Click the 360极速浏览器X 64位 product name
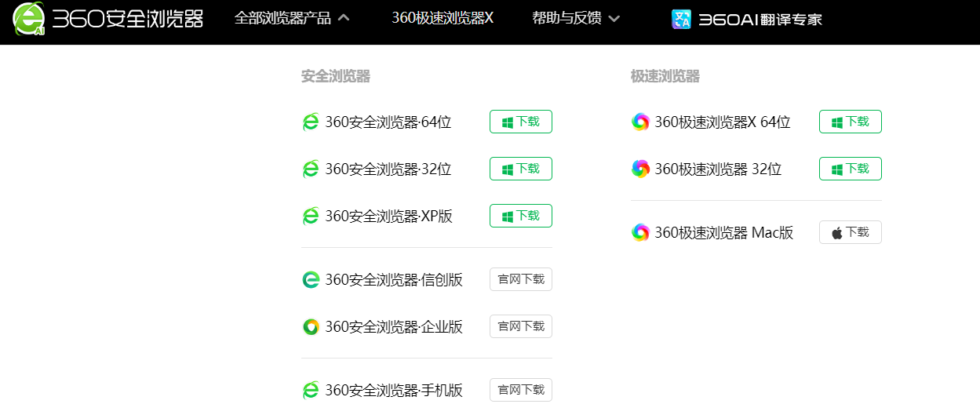This screenshot has height=404, width=980. point(723,122)
